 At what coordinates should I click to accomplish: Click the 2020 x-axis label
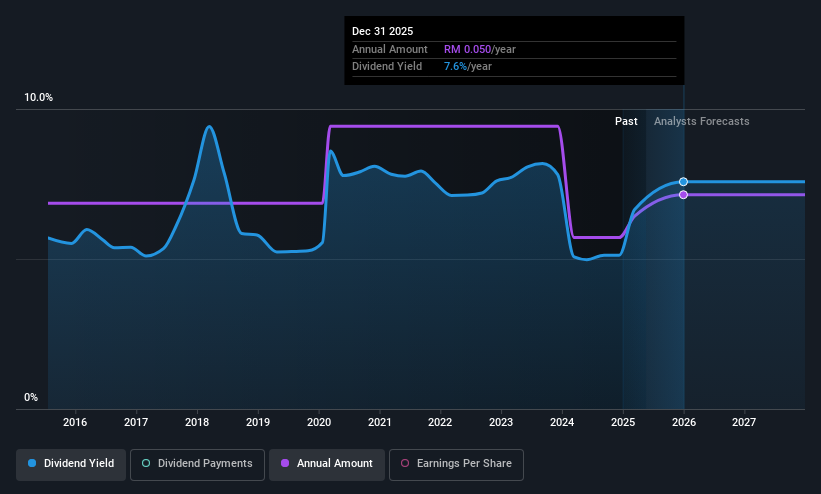coord(319,422)
